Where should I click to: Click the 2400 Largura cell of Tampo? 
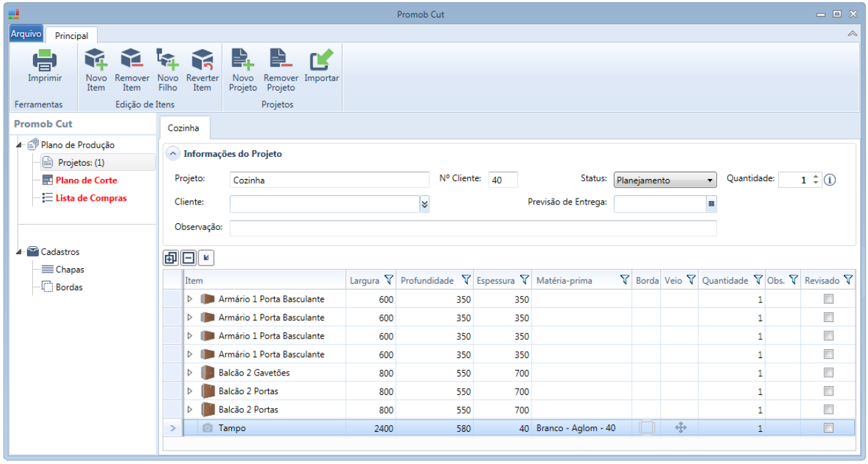(371, 428)
